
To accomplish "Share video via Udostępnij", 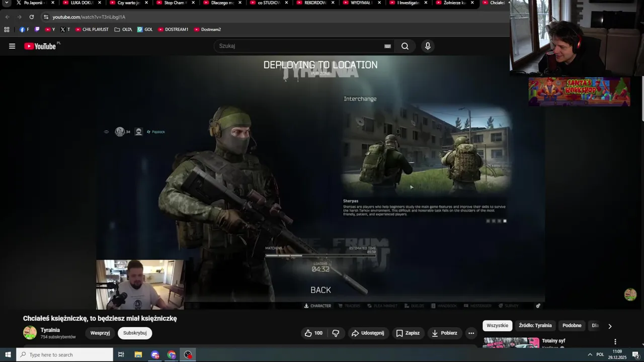I will coord(368,333).
